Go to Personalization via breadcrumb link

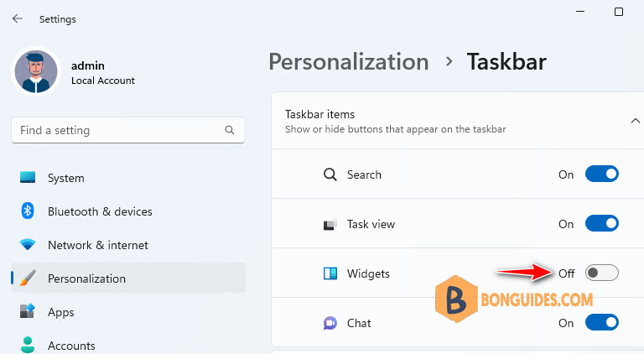[348, 62]
